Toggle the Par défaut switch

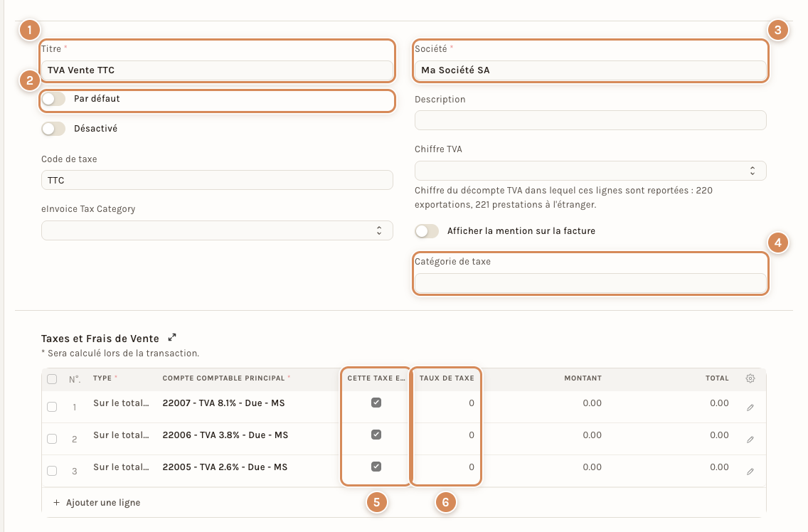[53, 99]
